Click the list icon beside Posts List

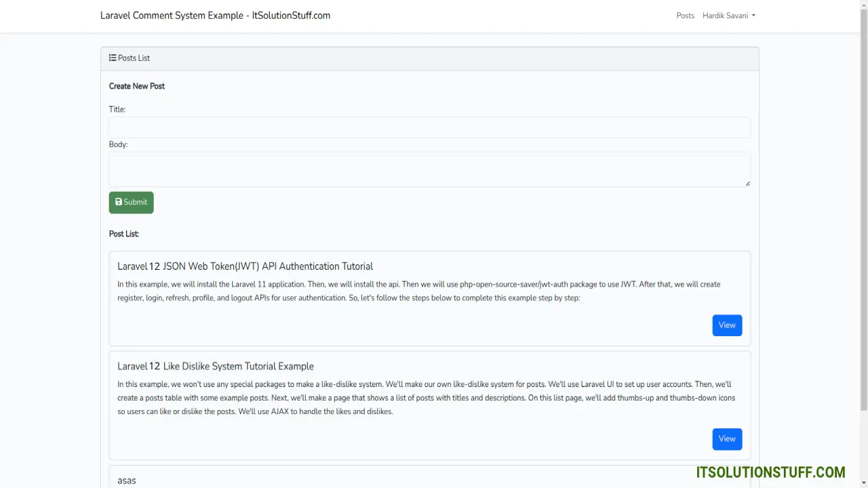113,58
